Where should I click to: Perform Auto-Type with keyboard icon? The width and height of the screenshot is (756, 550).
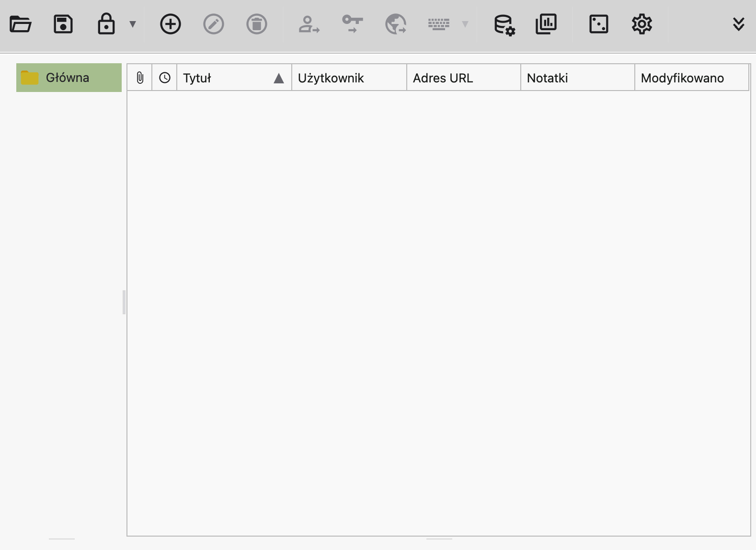tap(439, 24)
